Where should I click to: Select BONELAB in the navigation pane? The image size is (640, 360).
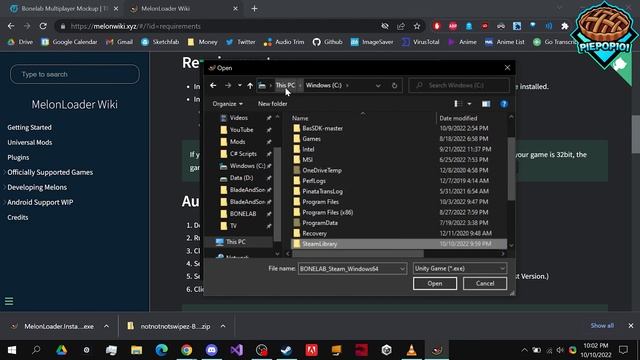(243, 214)
